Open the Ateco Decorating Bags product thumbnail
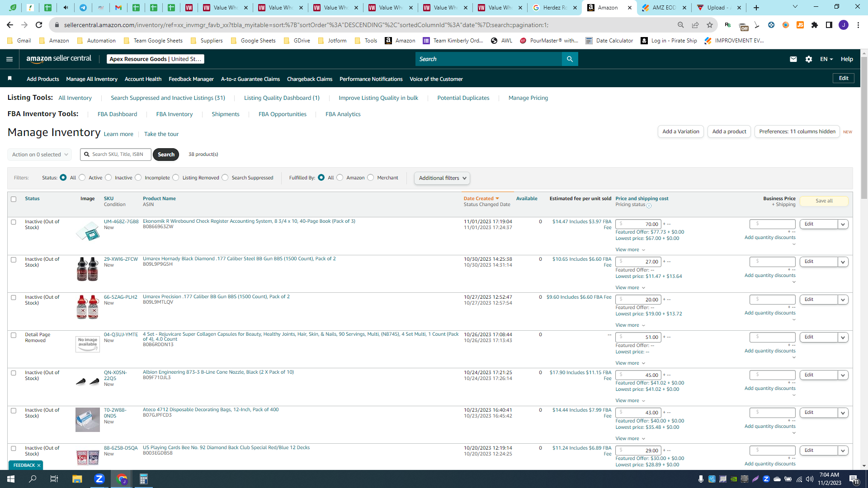The height and width of the screenshot is (488, 868). click(88, 420)
